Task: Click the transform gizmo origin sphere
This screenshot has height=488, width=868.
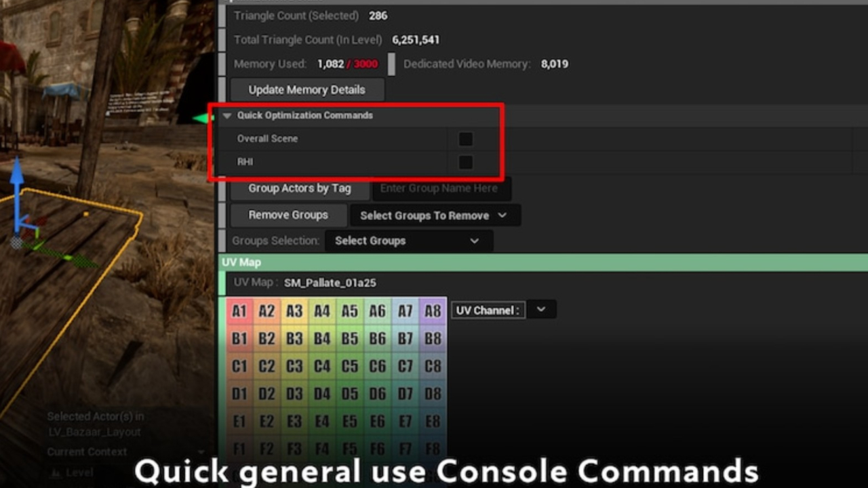Action: [17, 242]
